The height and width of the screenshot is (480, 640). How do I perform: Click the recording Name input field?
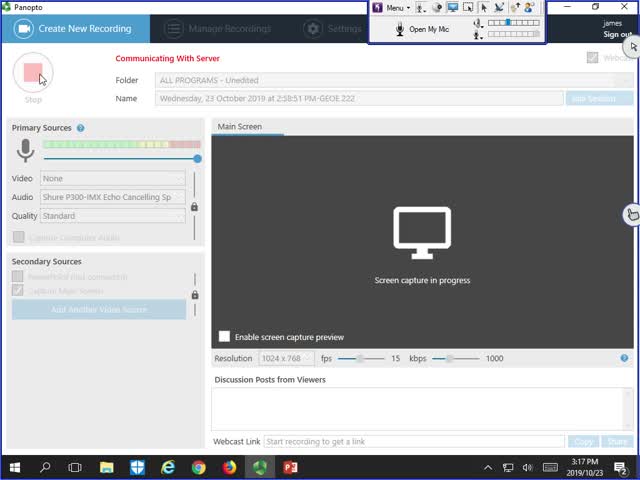pyautogui.click(x=359, y=98)
